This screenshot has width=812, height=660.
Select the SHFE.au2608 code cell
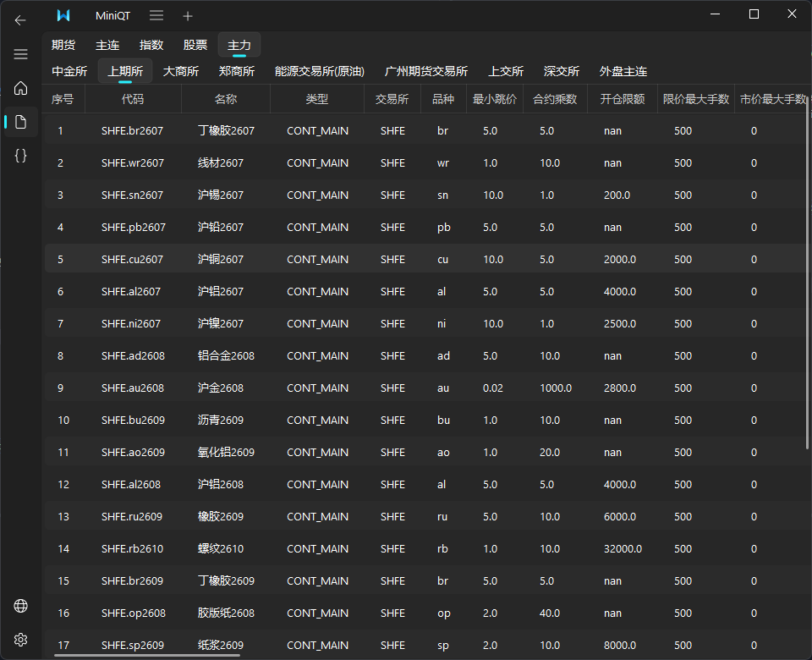133,388
